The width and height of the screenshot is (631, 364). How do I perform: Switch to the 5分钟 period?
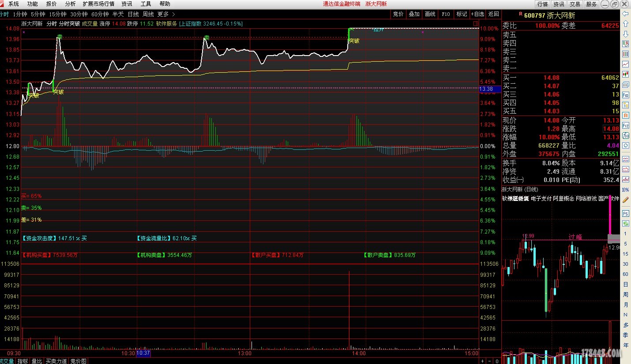[x=38, y=14]
